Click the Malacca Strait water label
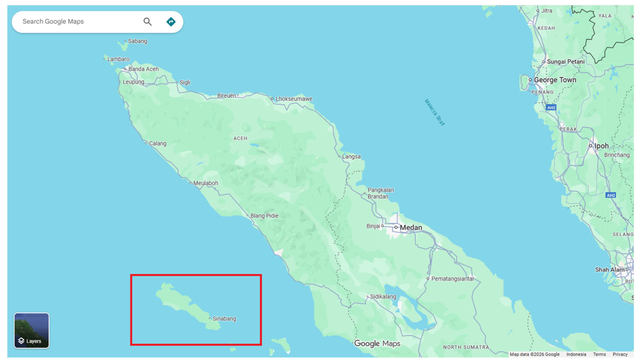Screen dimensions: 640x364 point(434,112)
